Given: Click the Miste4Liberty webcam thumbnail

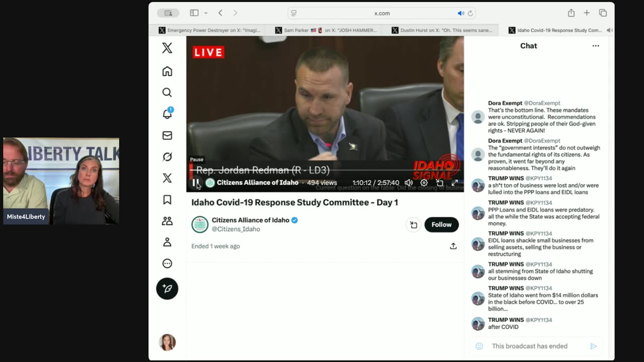Looking at the screenshot, I should pos(61,181).
